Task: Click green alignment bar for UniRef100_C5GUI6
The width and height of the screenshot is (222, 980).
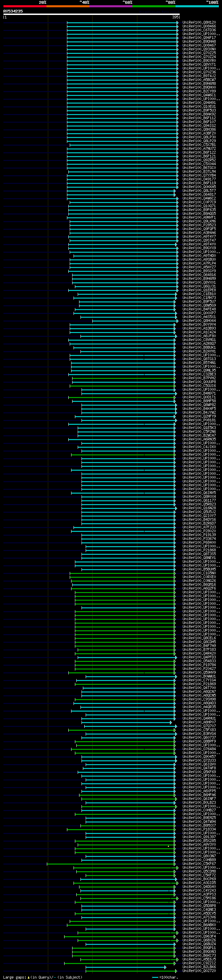Action: point(122,386)
